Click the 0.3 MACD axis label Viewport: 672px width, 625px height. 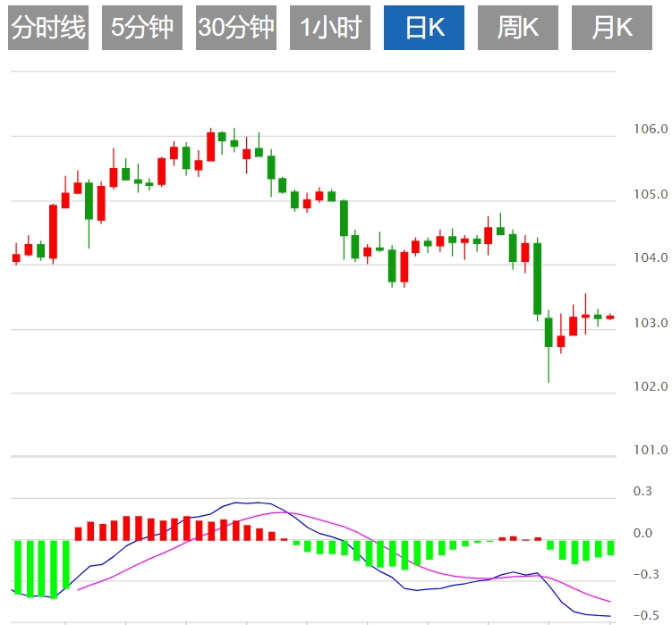coord(642,491)
